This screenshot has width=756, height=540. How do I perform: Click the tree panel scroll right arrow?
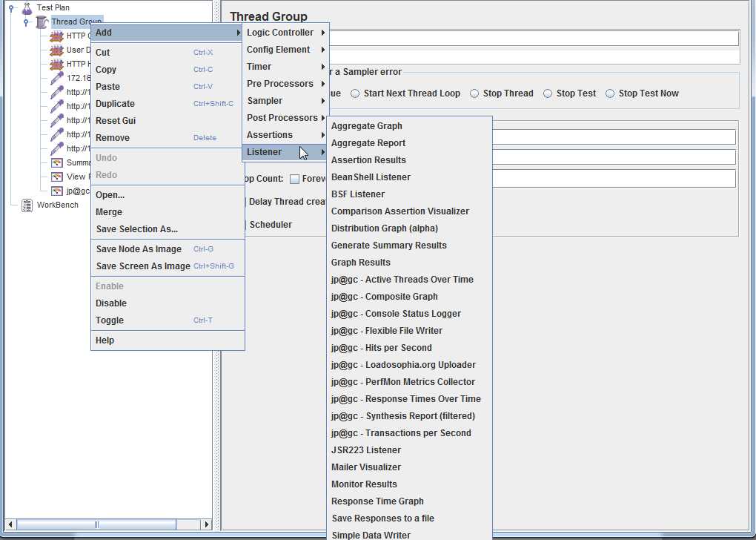coord(206,524)
